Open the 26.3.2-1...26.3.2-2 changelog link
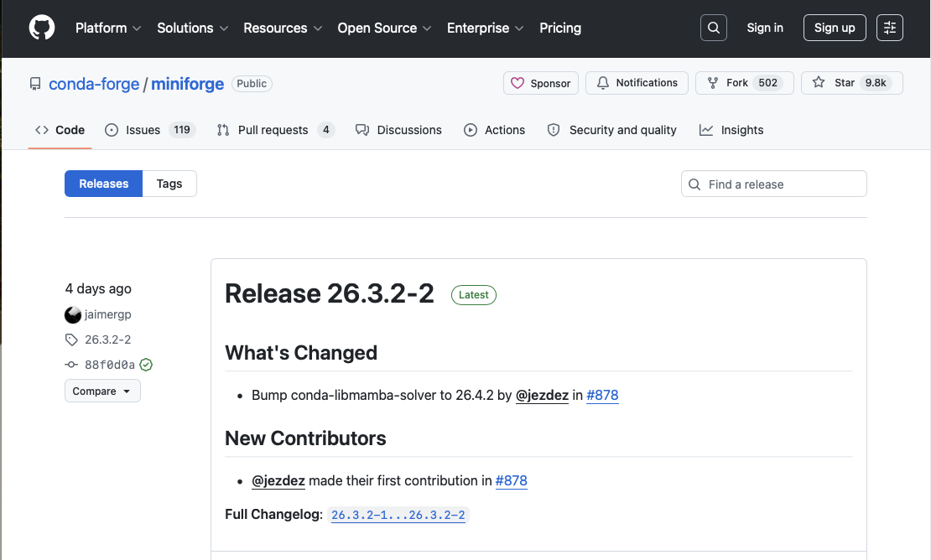This screenshot has width=931, height=560. 398,515
